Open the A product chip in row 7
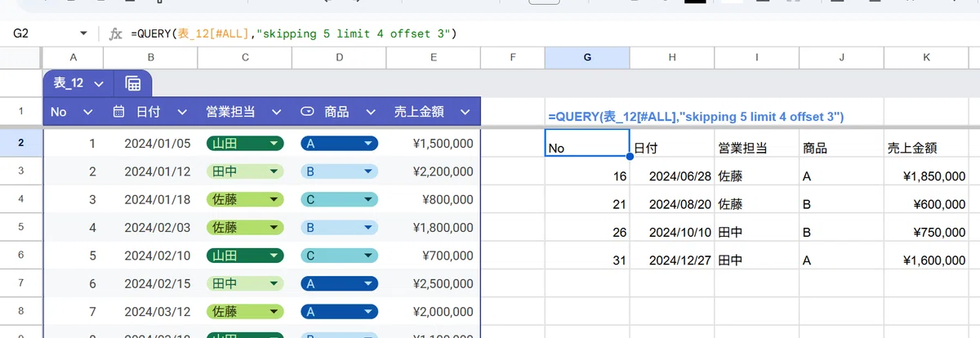980x338 pixels. tap(339, 283)
